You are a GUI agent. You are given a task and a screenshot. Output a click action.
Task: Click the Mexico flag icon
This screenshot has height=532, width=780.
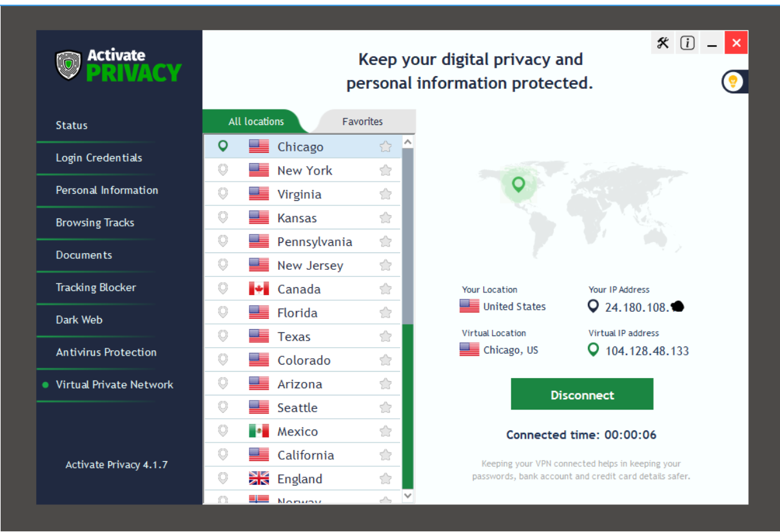pyautogui.click(x=258, y=431)
